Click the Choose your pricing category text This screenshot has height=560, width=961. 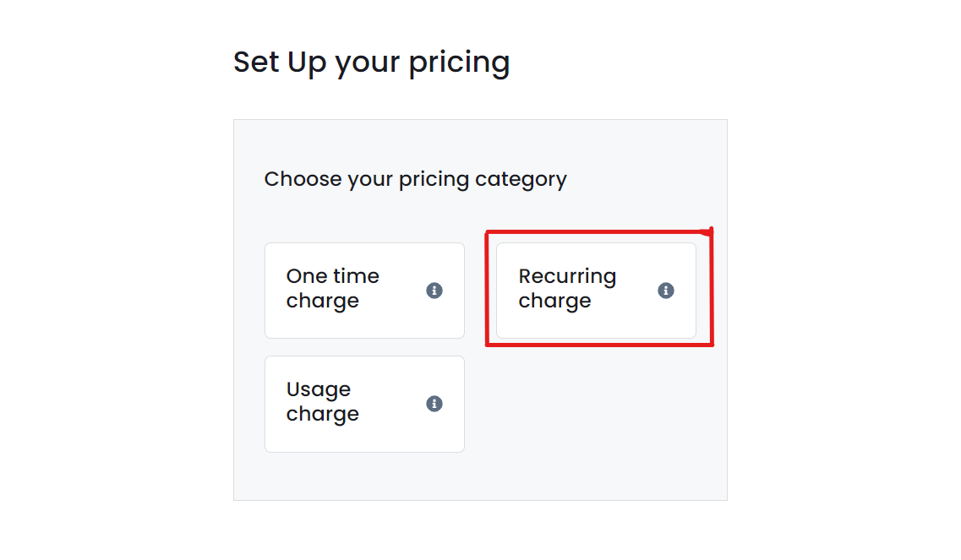(x=416, y=178)
